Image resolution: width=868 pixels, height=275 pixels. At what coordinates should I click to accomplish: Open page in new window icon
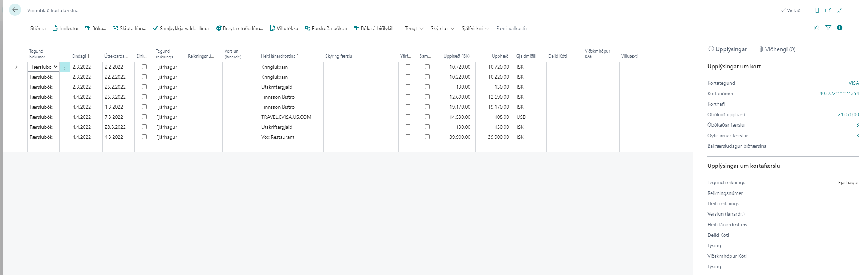coord(828,10)
